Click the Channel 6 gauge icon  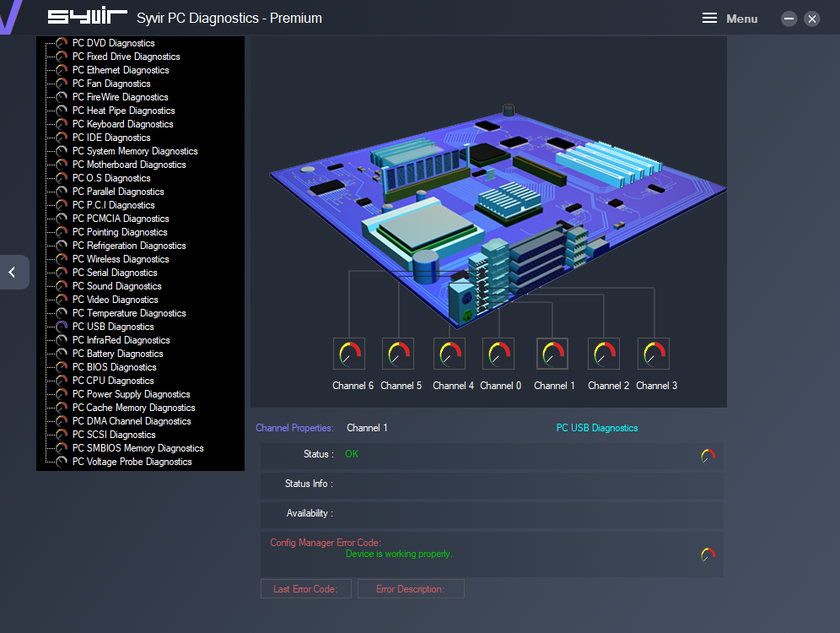pos(349,354)
